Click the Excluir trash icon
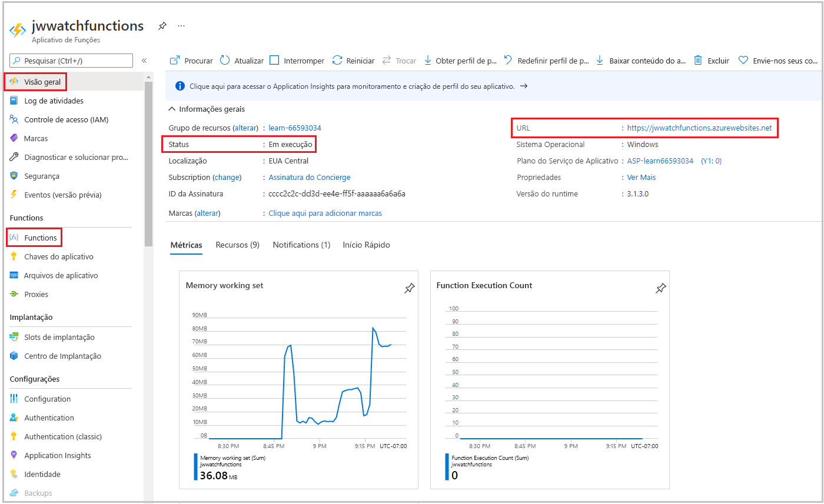The image size is (824, 504). (x=698, y=60)
